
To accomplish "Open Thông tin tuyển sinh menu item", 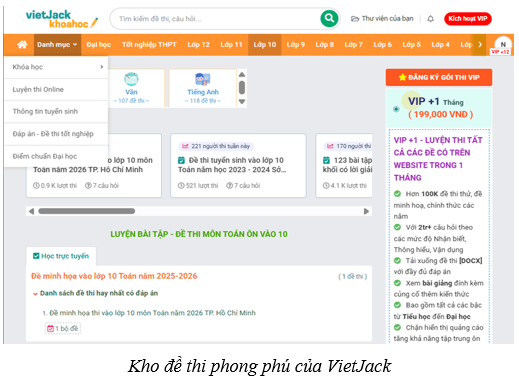I will (x=56, y=111).
